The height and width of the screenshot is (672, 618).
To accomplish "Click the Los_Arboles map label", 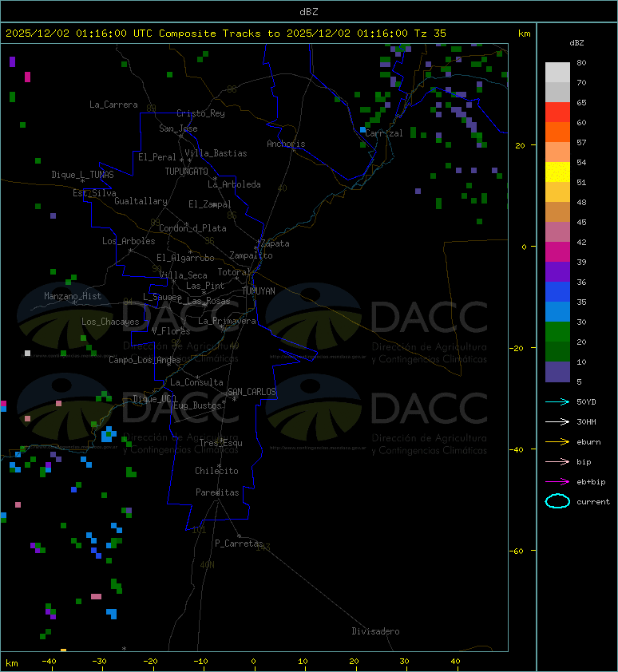I will (x=129, y=241).
